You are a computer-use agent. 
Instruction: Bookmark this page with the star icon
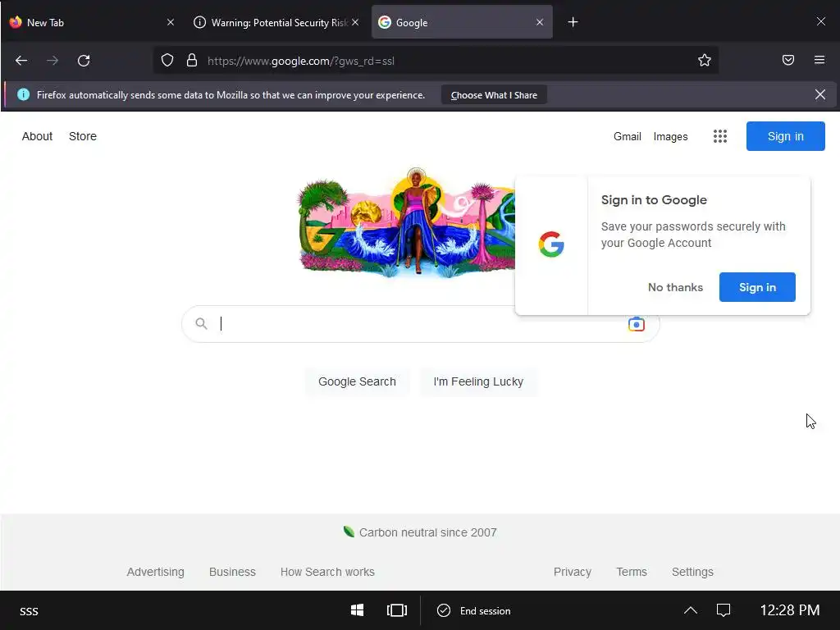click(705, 60)
